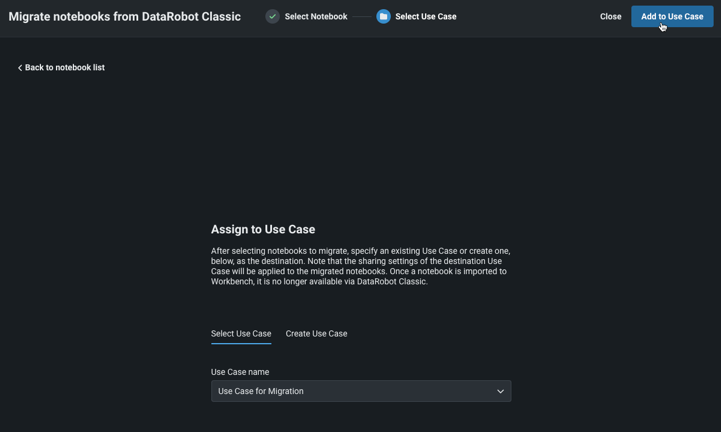Click the Select Use Case step label in header
721x432 pixels.
coord(426,16)
